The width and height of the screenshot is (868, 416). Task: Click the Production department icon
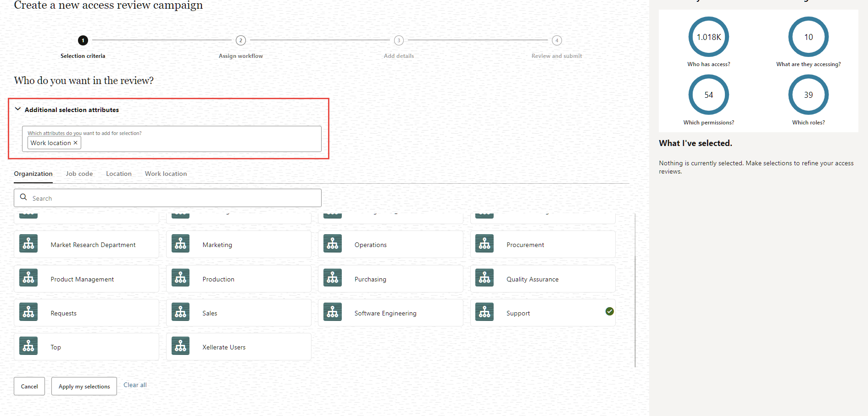pos(180,277)
